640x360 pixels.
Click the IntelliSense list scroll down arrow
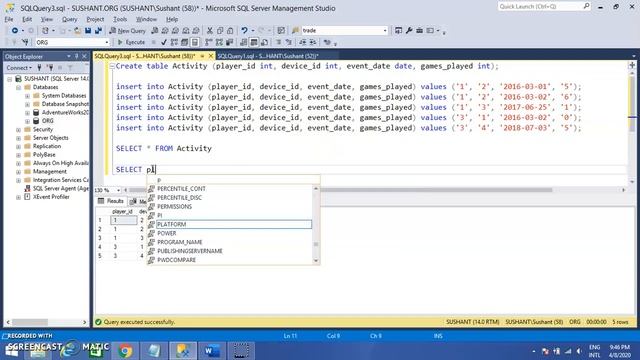pyautogui.click(x=316, y=260)
